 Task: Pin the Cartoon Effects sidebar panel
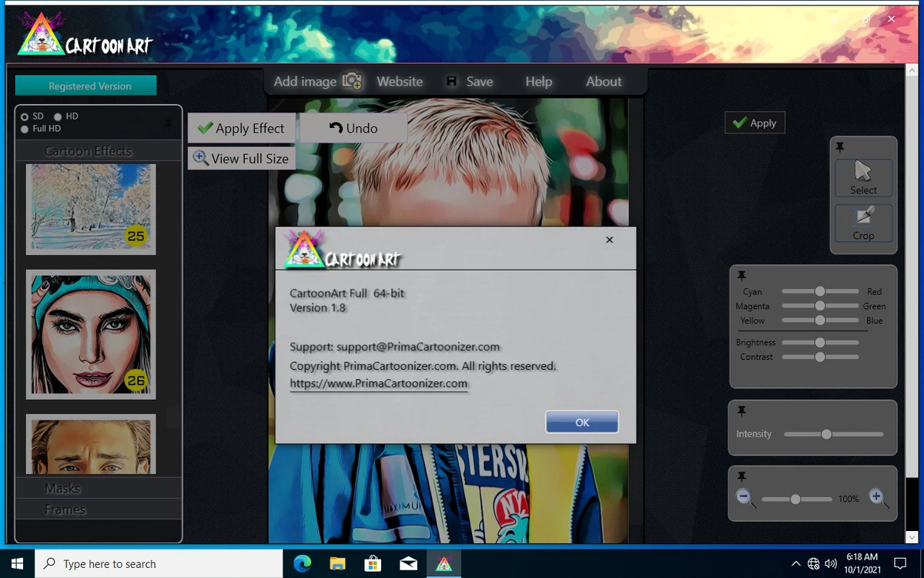tap(168, 123)
